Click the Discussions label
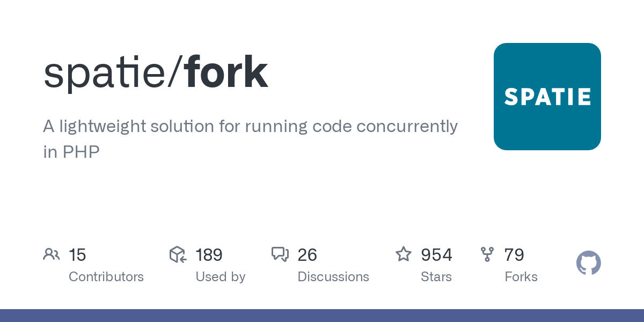644x322 pixels. pos(333,277)
